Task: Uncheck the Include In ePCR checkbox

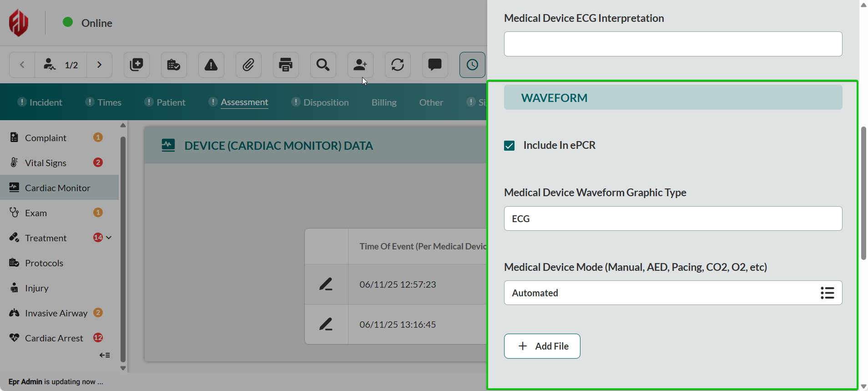Action: (x=510, y=146)
